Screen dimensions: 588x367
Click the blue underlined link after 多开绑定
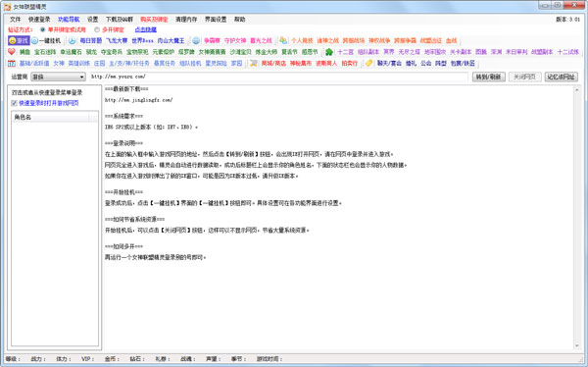pyautogui.click(x=145, y=29)
